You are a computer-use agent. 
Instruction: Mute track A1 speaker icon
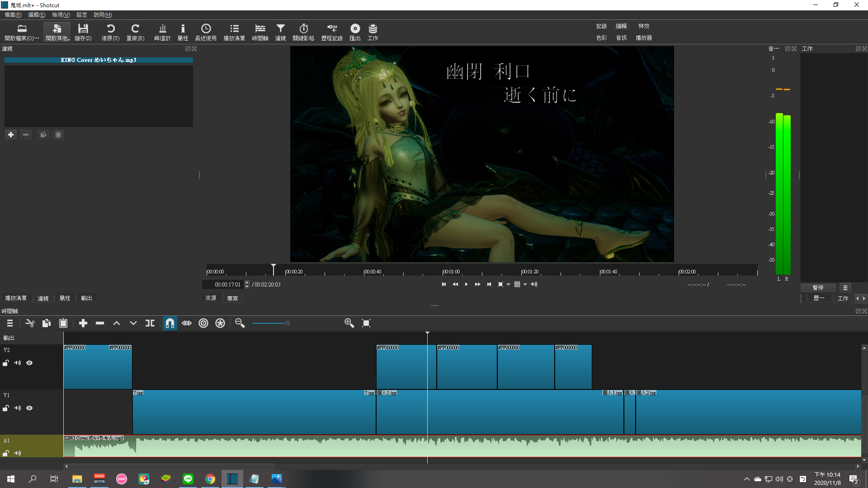coord(18,453)
